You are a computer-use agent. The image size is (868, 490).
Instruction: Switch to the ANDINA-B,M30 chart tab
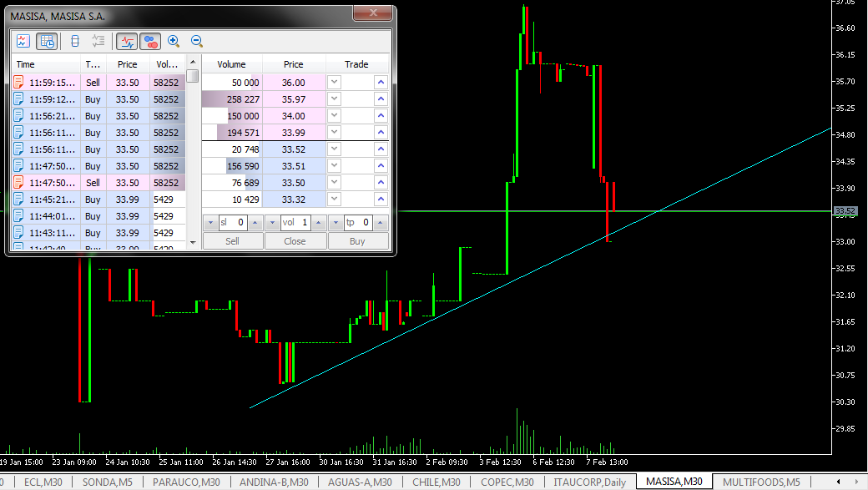[x=274, y=482]
